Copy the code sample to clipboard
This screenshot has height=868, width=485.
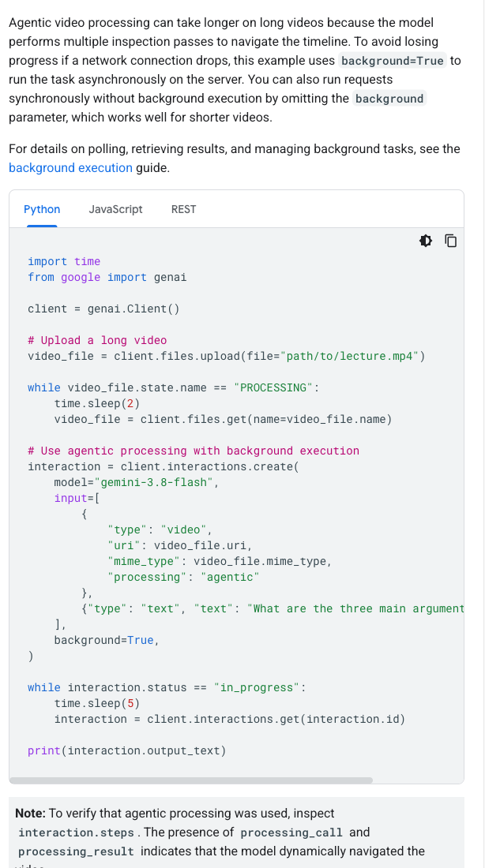[x=451, y=241]
